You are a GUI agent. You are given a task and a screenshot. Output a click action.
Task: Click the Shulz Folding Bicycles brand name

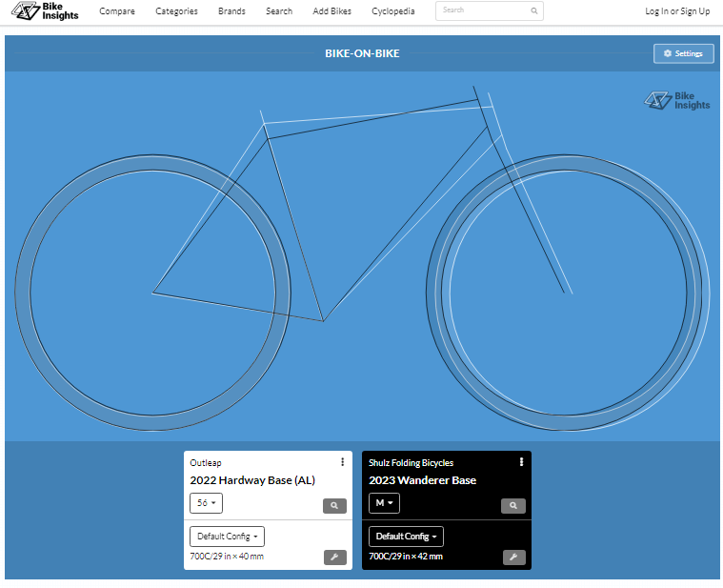pos(411,462)
